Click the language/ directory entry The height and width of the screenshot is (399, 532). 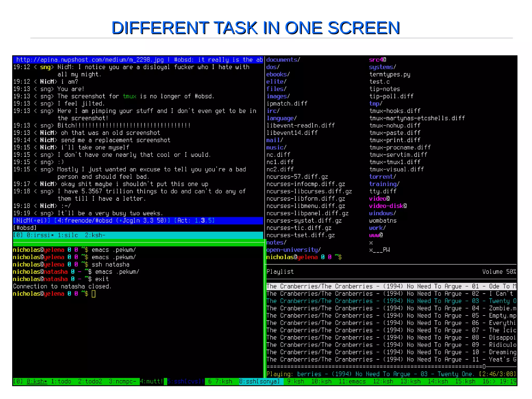click(282, 118)
